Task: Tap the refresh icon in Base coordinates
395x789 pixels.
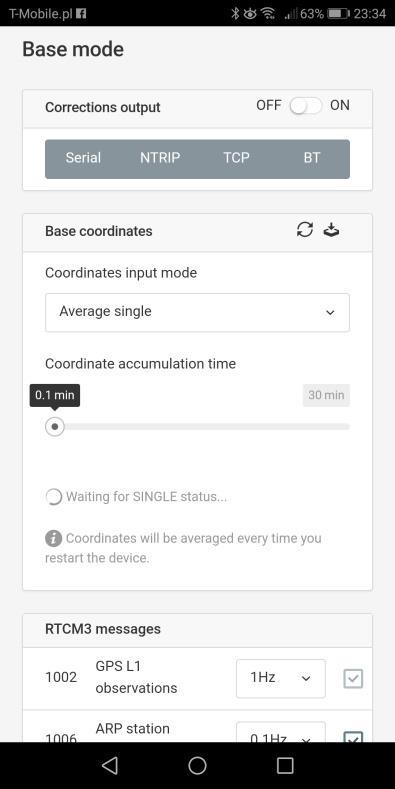Action: coord(305,230)
